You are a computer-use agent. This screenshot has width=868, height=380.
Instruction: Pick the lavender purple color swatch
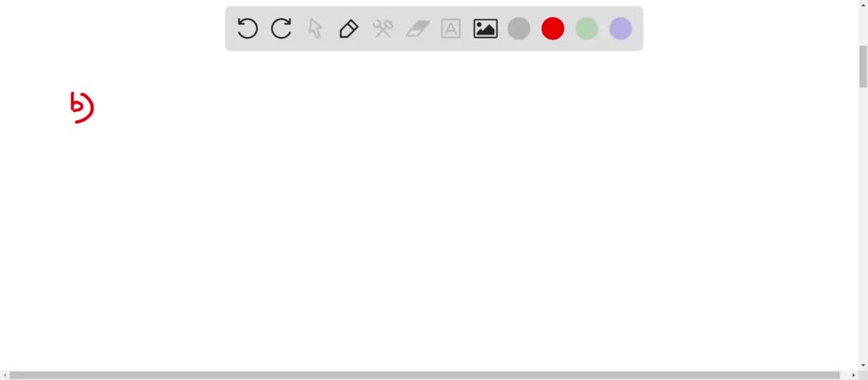620,29
